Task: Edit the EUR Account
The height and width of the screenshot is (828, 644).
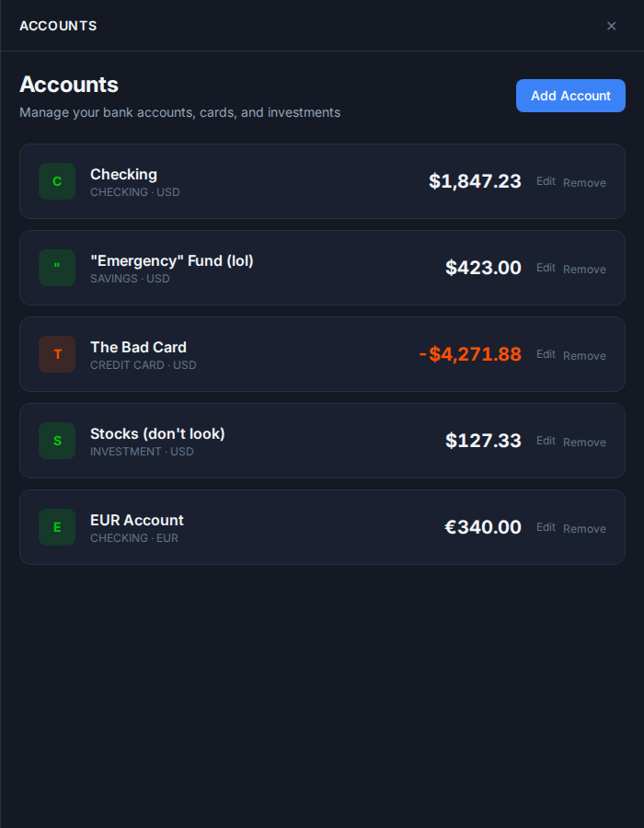Action: click(546, 527)
